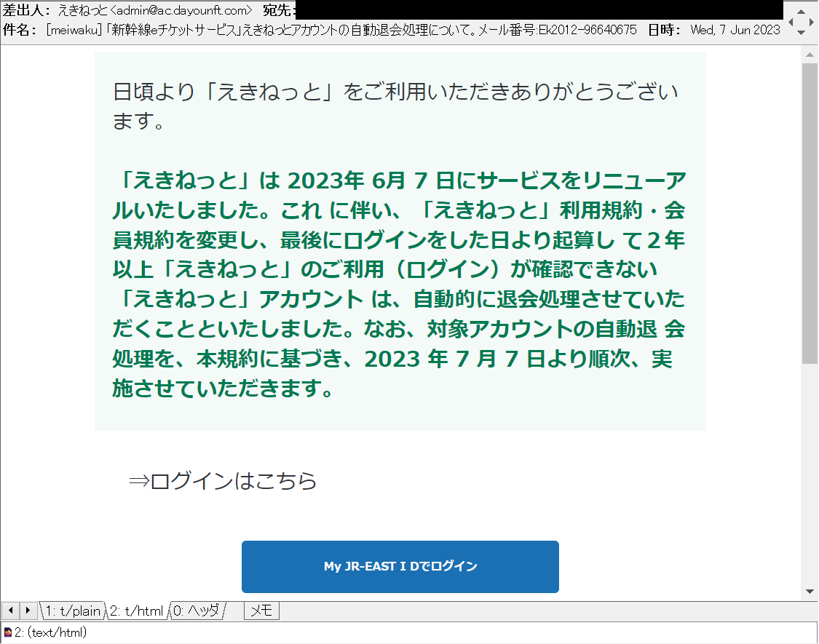Click sender address admin@ac.dayounft.com

coord(182,10)
